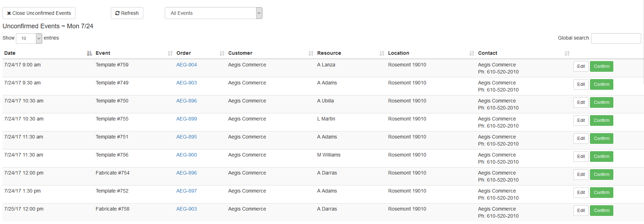
Task: Open the All Events filter dropdown
Action: [x=213, y=13]
